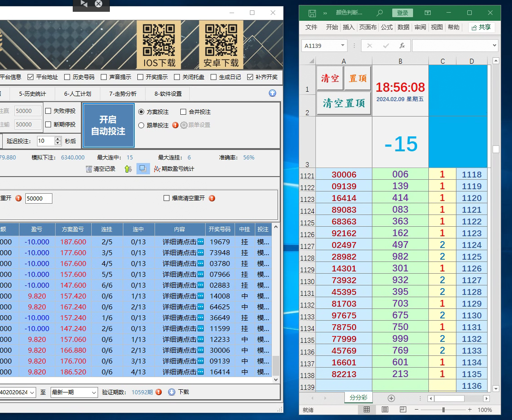Open Excel's search magnifier icon
Viewport: 512px width, 420px height.
(380, 13)
